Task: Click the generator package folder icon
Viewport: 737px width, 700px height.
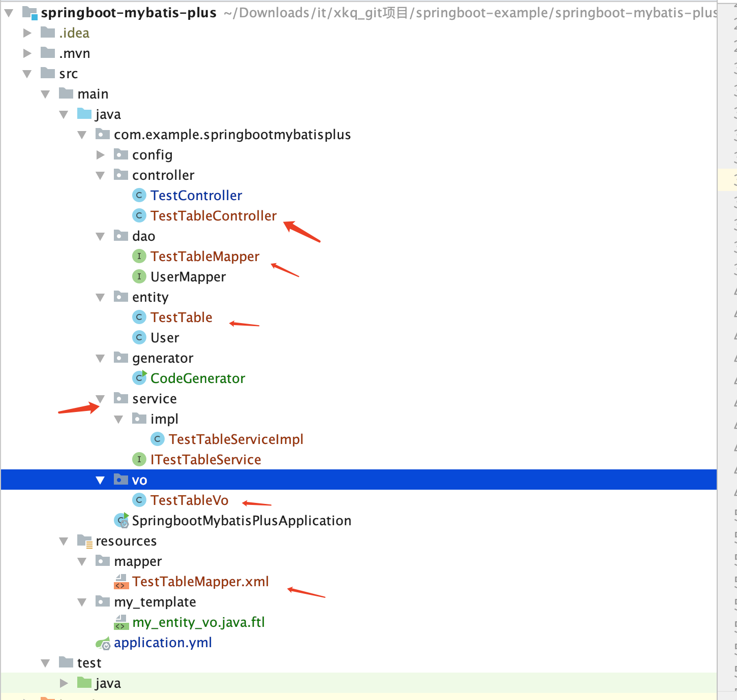Action: pos(121,358)
